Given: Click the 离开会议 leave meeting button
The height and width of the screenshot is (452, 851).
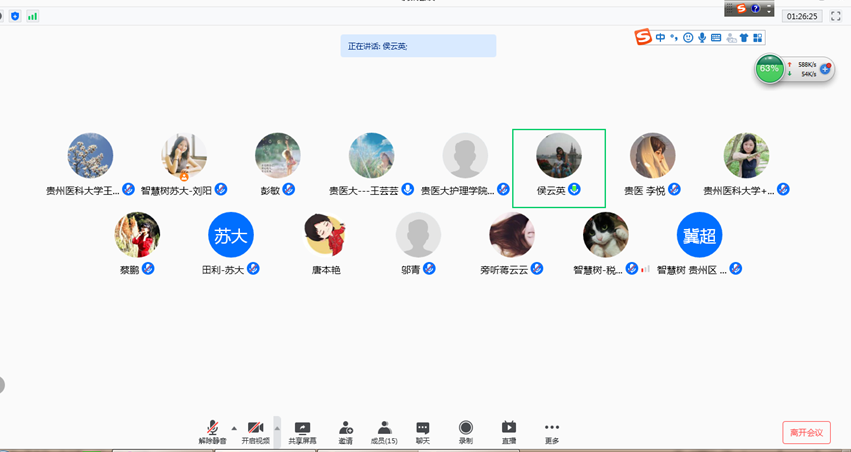Looking at the screenshot, I should tap(806, 432).
